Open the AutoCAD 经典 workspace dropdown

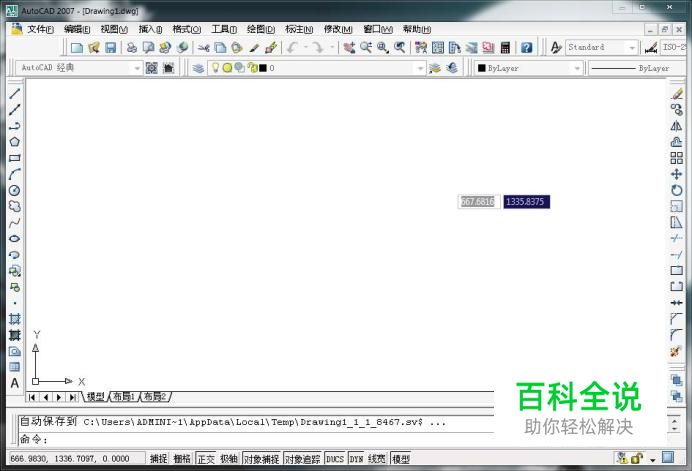tap(137, 68)
